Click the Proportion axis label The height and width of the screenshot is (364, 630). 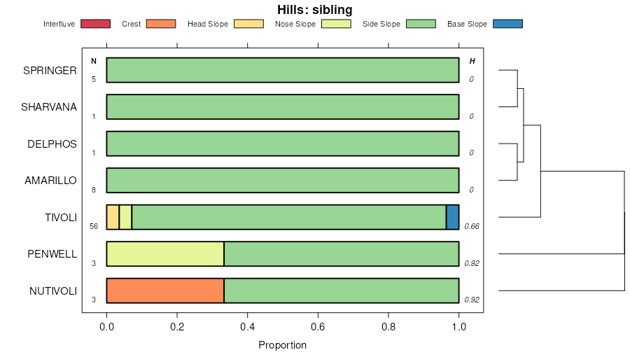282,345
